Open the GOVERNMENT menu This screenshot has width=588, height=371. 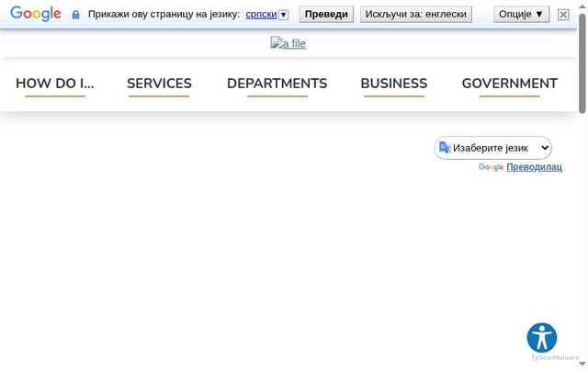510,84
